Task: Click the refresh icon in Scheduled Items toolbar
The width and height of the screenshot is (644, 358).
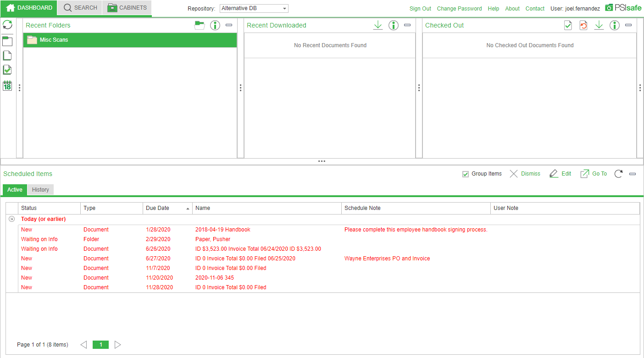Action: 618,174
